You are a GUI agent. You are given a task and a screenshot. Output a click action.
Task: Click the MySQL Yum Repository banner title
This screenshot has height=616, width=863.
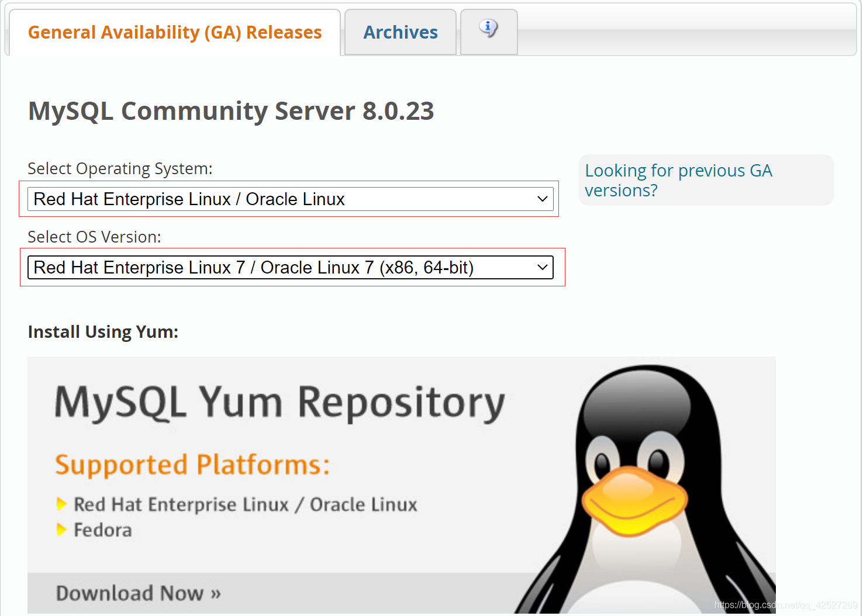[x=279, y=403]
